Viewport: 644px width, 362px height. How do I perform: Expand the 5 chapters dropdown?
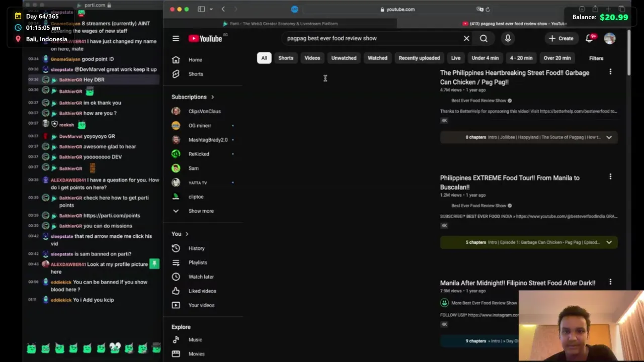(609, 242)
